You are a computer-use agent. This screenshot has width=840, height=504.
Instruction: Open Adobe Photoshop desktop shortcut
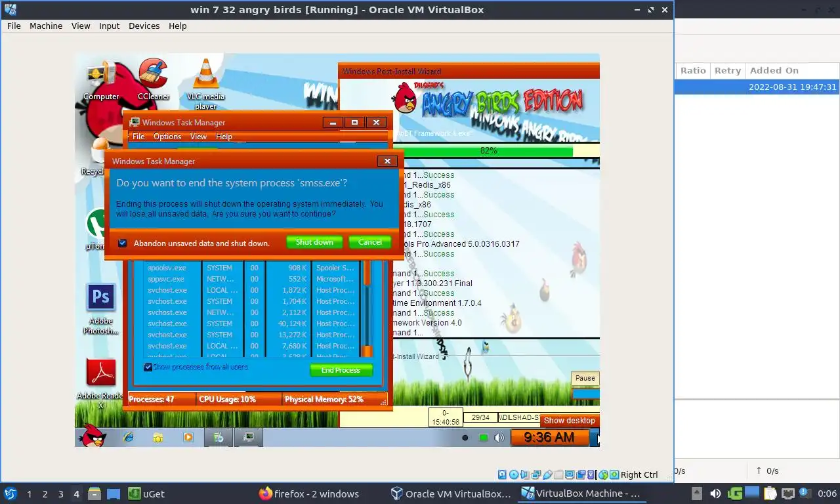pos(101,308)
